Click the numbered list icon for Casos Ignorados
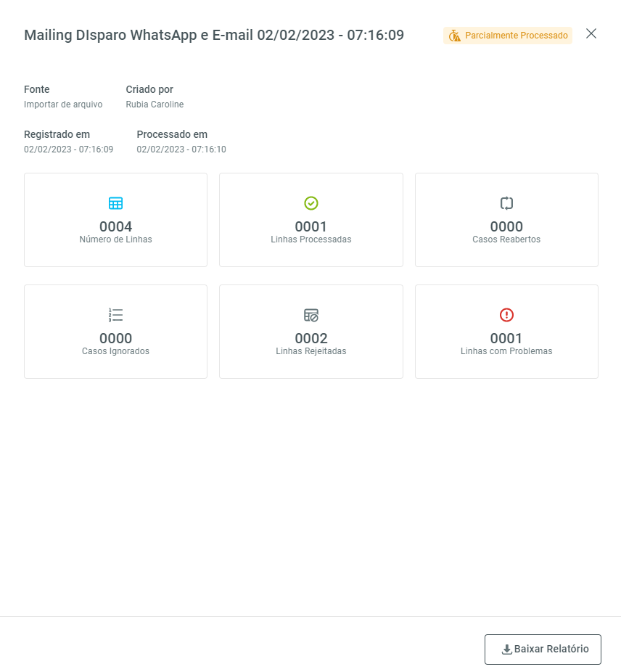The width and height of the screenshot is (621, 672). click(x=115, y=315)
